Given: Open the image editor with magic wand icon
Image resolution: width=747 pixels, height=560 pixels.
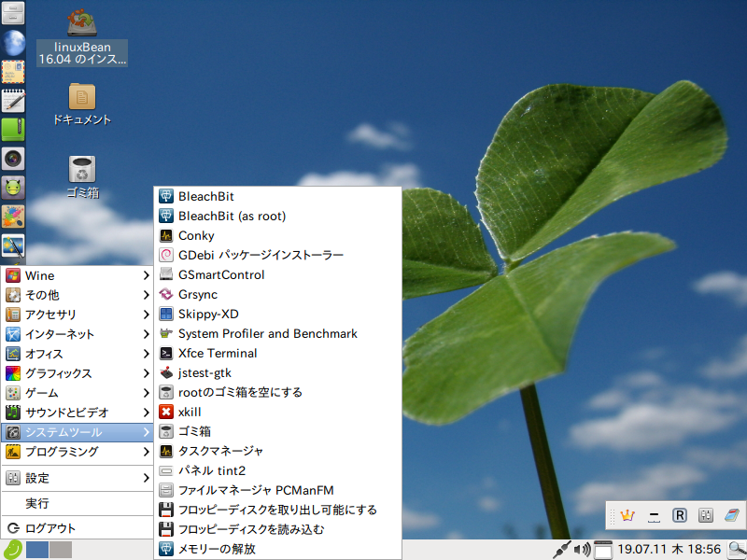Looking at the screenshot, I should [x=13, y=245].
